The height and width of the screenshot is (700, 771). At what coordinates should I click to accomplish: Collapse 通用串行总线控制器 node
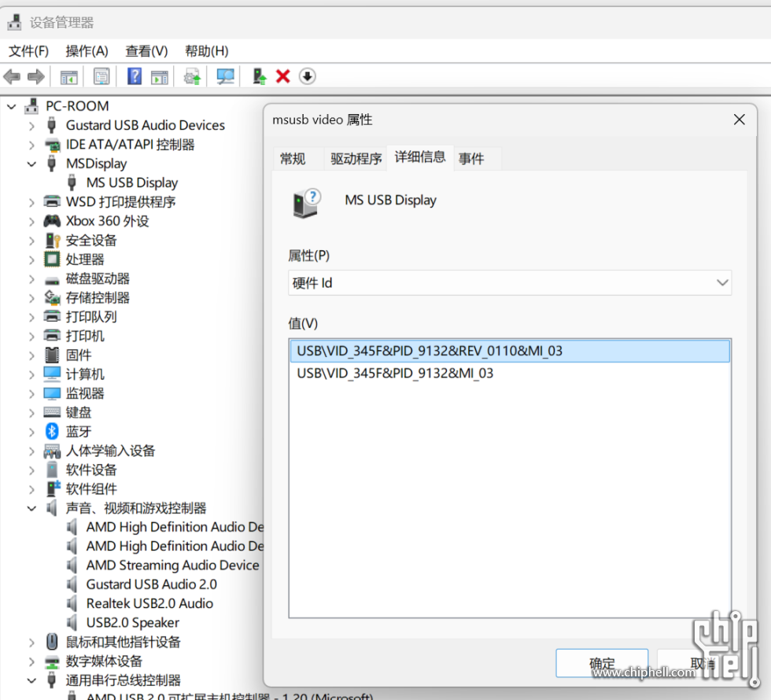click(x=32, y=681)
